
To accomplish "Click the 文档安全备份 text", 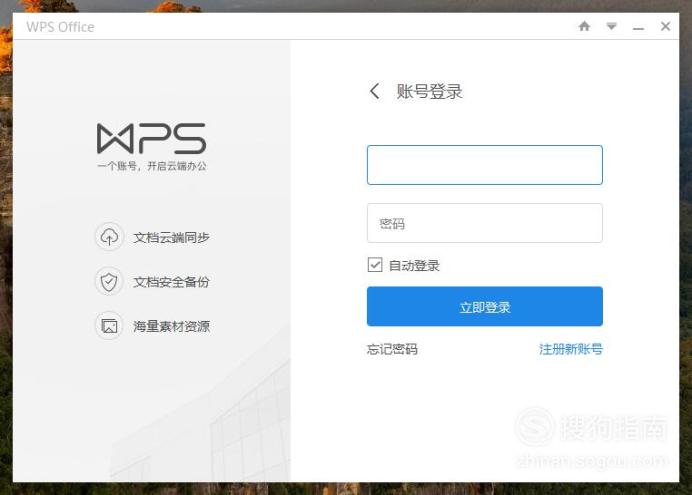I will point(171,282).
